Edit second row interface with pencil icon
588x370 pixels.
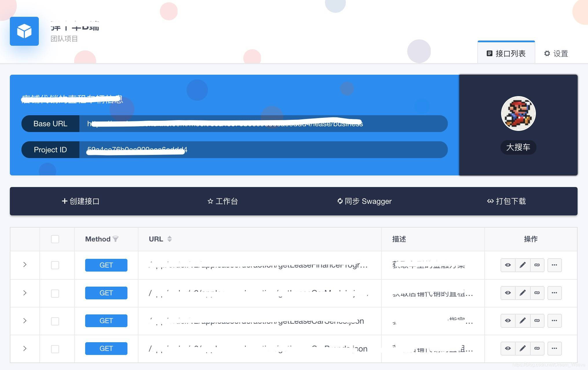click(x=523, y=293)
